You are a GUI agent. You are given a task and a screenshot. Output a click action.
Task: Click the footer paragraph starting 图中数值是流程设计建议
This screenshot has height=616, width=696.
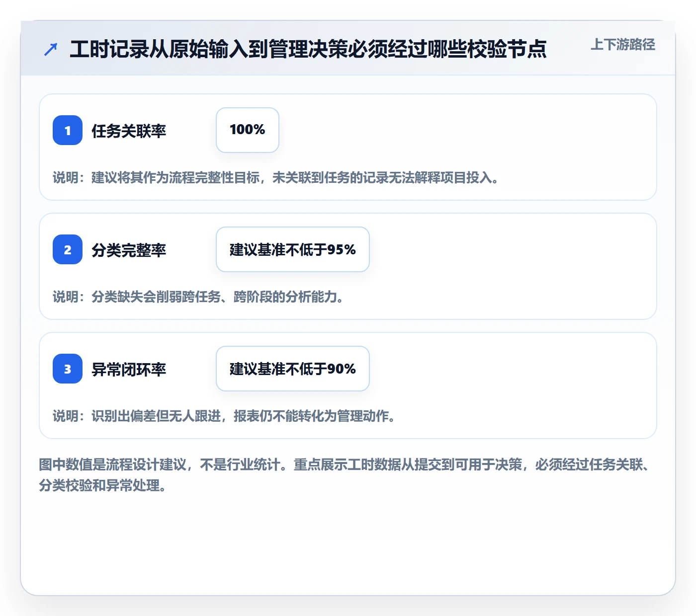(x=344, y=475)
